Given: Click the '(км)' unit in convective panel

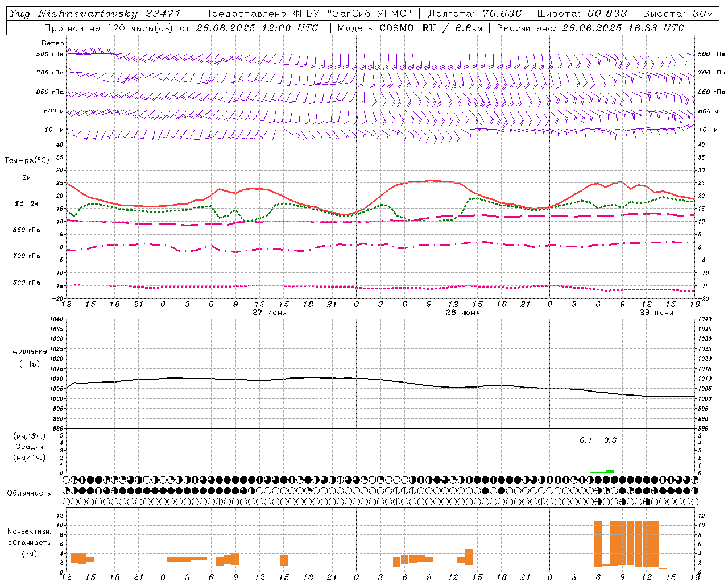Looking at the screenshot, I should click(x=30, y=554).
